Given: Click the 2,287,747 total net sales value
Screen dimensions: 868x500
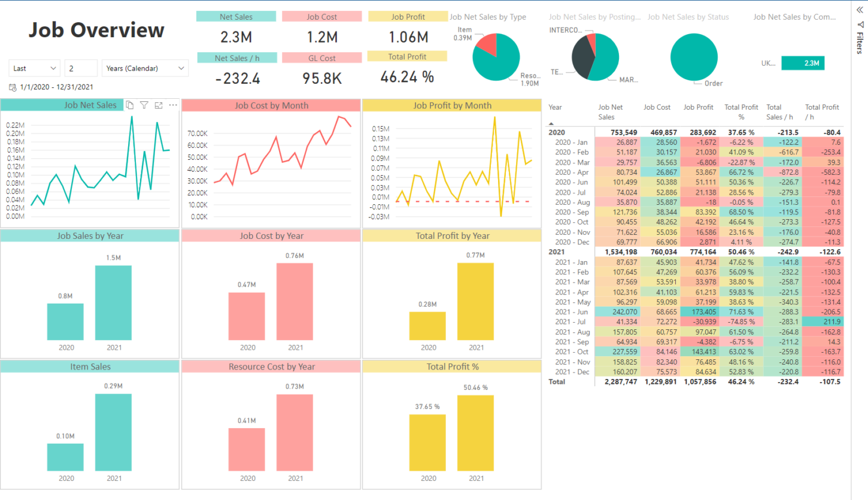Looking at the screenshot, I should point(621,381).
